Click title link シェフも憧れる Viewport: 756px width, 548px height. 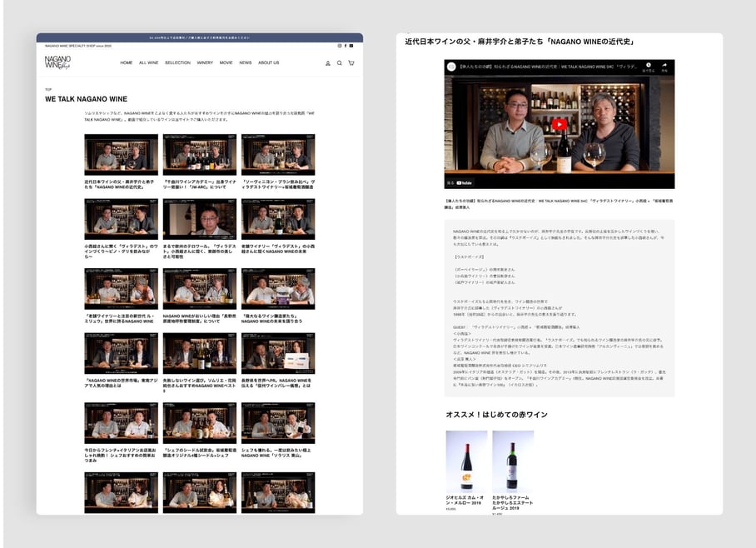(x=276, y=452)
